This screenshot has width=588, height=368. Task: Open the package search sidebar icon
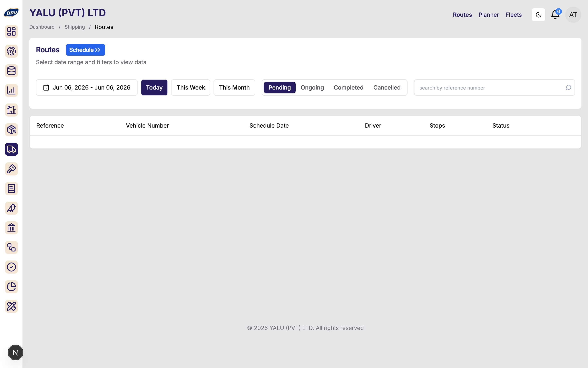pyautogui.click(x=11, y=130)
